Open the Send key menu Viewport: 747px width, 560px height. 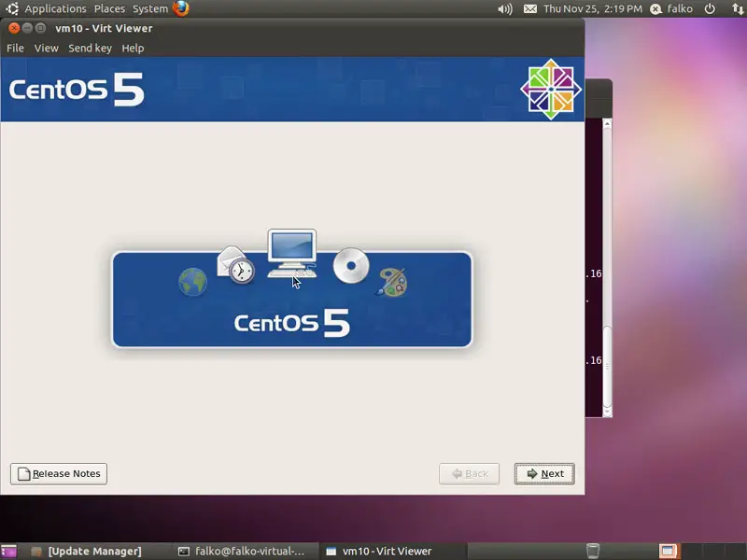(90, 49)
